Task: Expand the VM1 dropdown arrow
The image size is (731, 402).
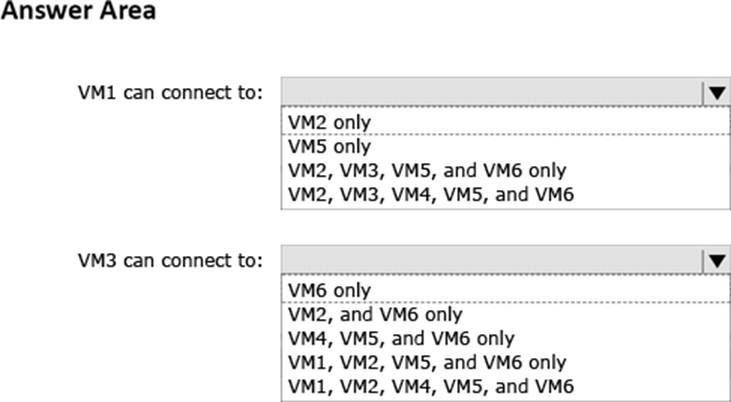Action: coord(717,93)
